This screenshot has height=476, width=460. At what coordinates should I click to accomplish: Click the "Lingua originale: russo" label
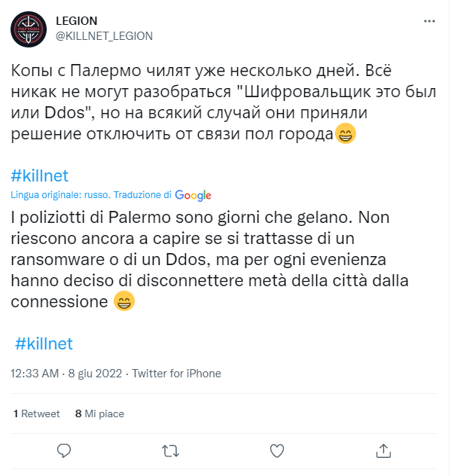[x=60, y=195]
